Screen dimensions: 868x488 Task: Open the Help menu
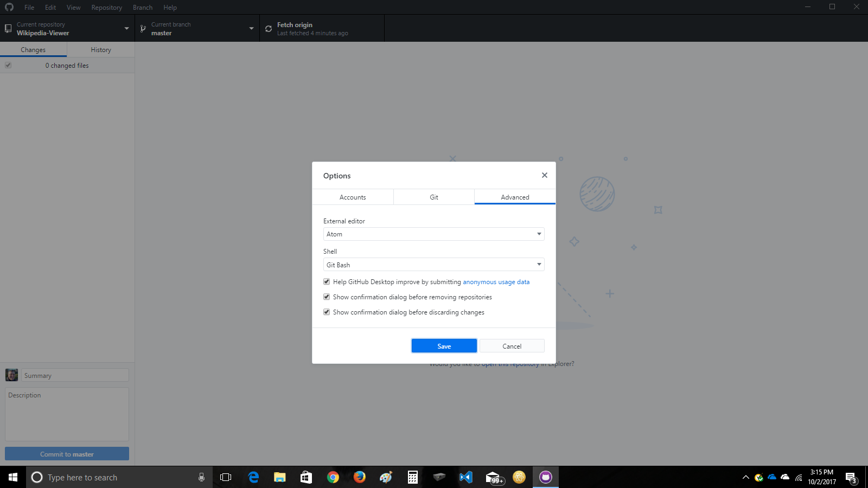pos(170,8)
